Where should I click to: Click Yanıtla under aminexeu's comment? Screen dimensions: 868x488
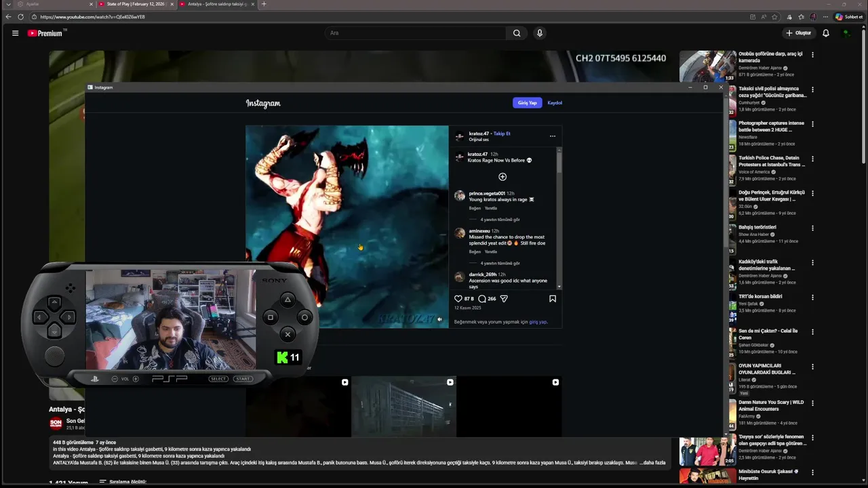[x=490, y=251]
